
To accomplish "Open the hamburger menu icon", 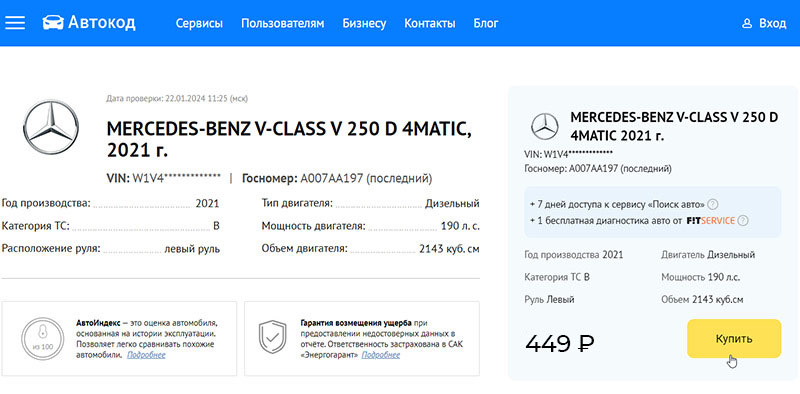I will (15, 23).
